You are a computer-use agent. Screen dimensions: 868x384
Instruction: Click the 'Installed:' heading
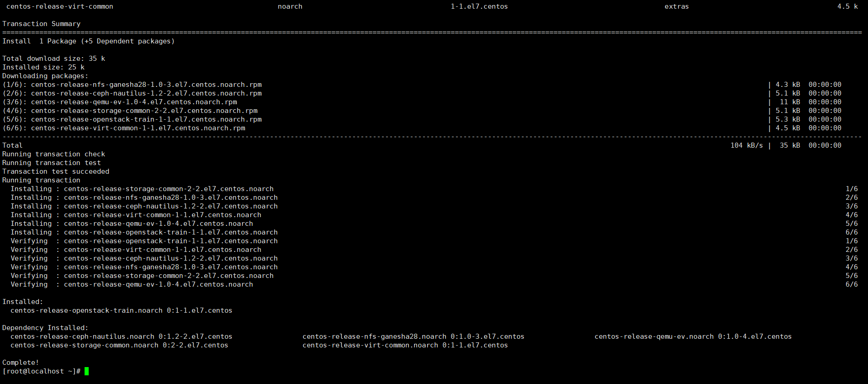(x=22, y=302)
